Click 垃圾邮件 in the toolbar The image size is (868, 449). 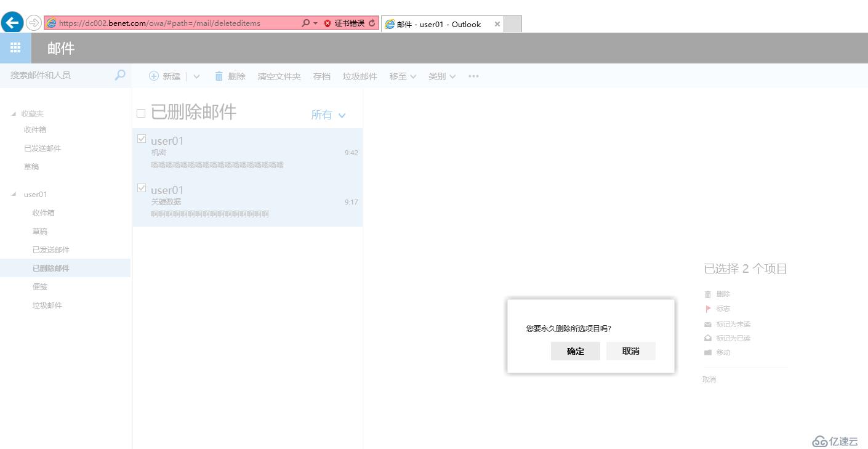pyautogui.click(x=360, y=76)
